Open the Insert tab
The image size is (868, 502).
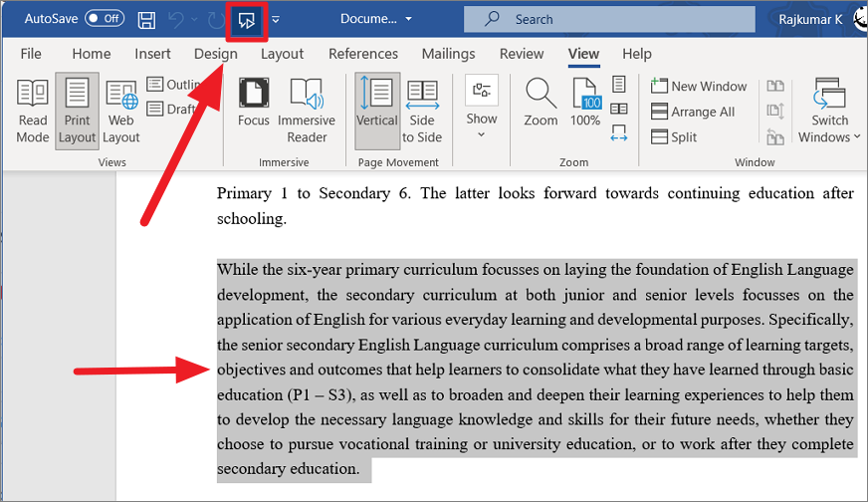[x=152, y=54]
